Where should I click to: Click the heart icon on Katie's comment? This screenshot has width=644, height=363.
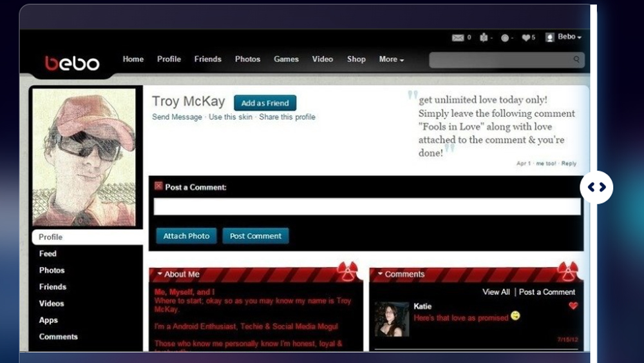[x=573, y=306]
